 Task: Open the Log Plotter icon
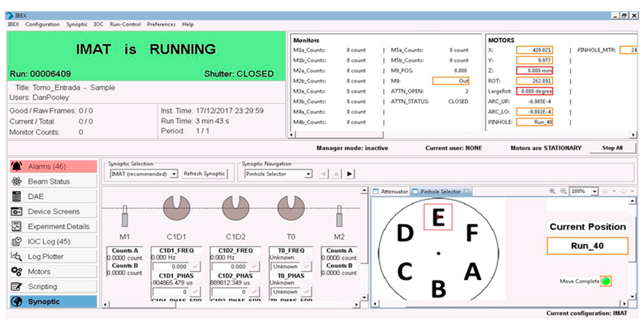click(16, 256)
